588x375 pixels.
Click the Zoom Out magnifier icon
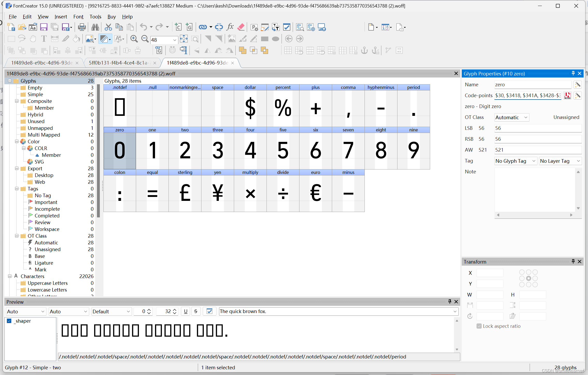click(145, 39)
